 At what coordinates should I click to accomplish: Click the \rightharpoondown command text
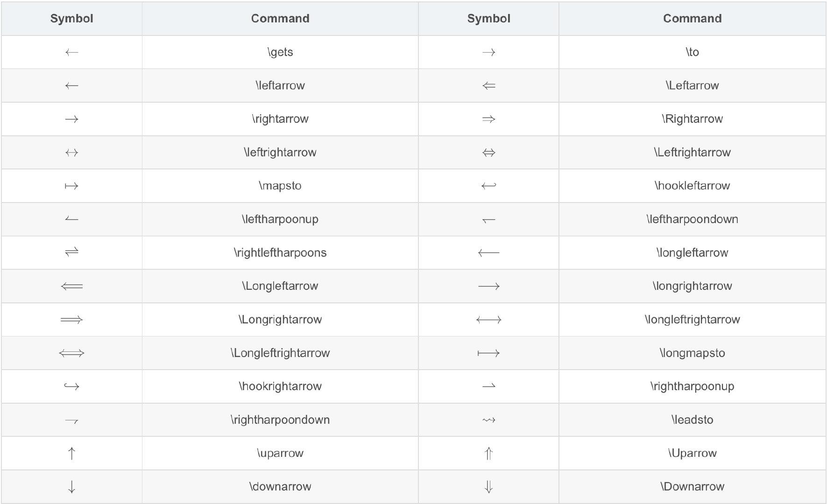[x=280, y=420]
